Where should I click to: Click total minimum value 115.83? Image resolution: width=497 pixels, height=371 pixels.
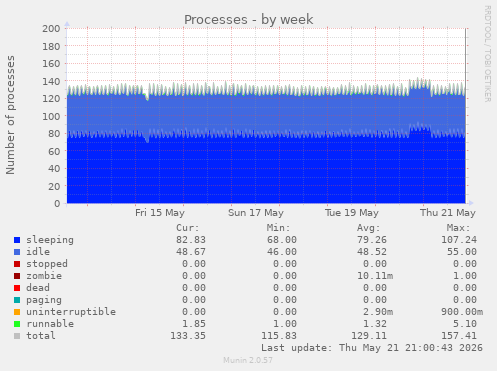(x=279, y=336)
